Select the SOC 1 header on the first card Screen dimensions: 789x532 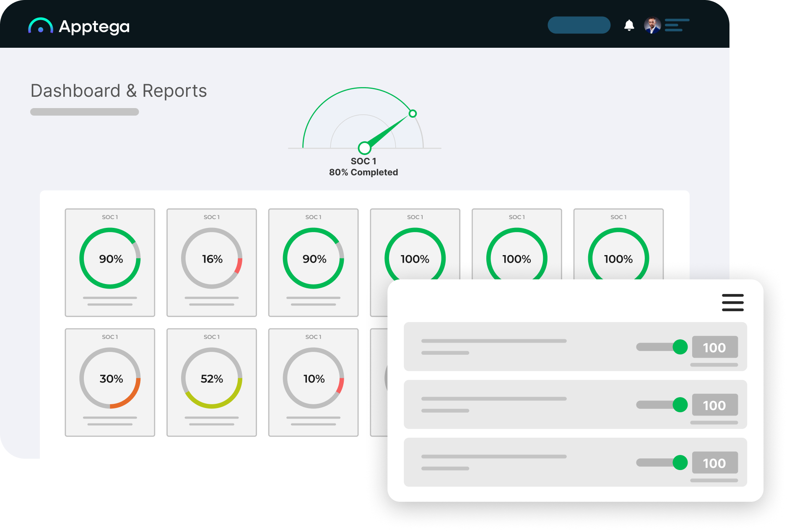110,217
